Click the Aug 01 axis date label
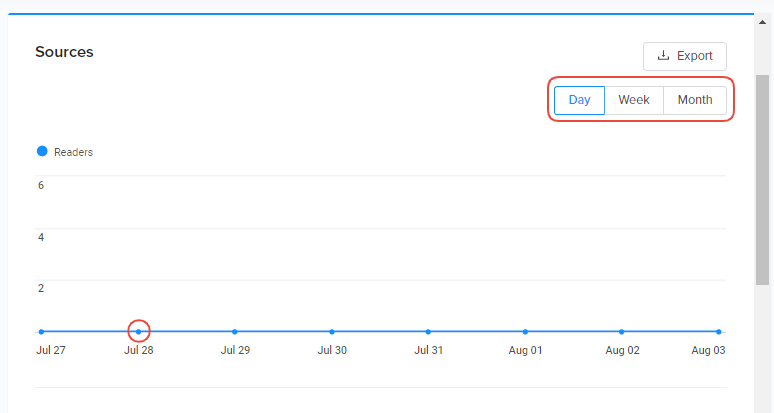Screen dimensions: 774x413 click(525, 351)
